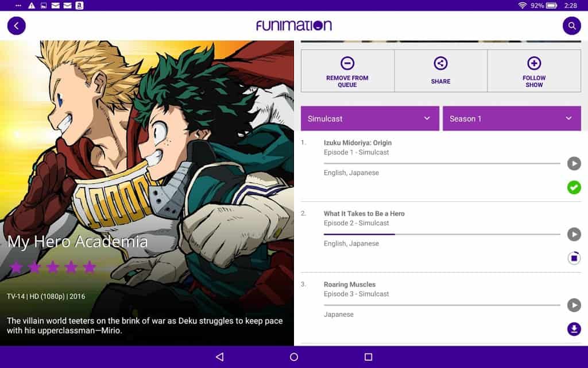Follow the show

pyautogui.click(x=534, y=71)
